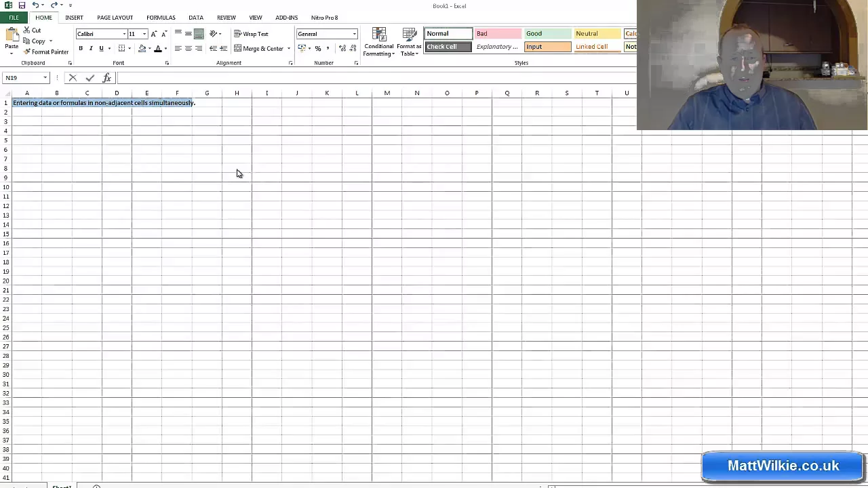Screen dimensions: 868x488
Task: Click the Redo arrow icon
Action: pos(54,5)
